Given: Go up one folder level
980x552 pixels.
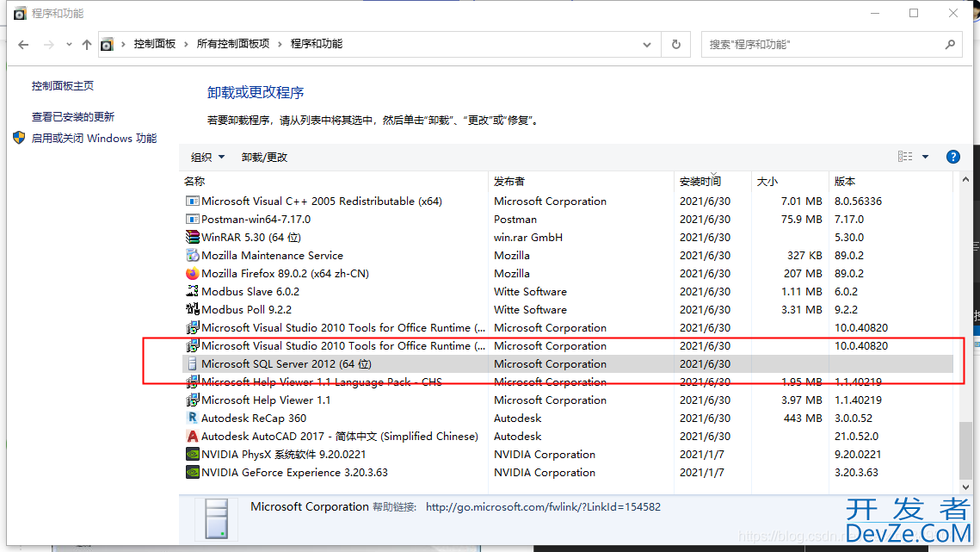Looking at the screenshot, I should pos(86,45).
